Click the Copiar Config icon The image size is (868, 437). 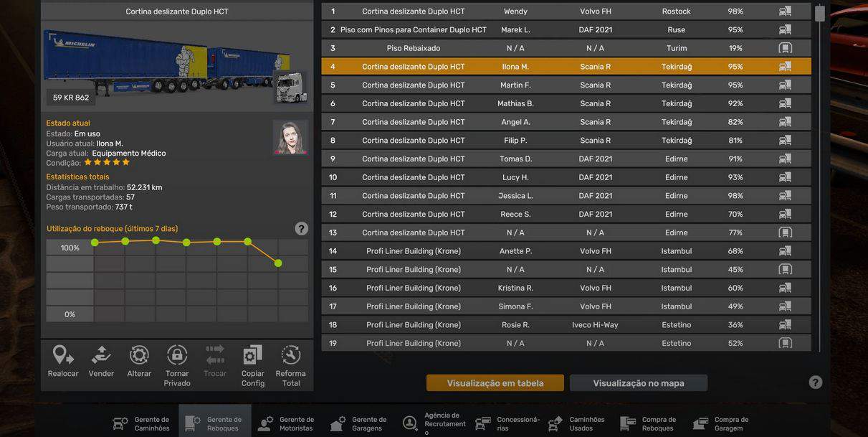tap(252, 355)
